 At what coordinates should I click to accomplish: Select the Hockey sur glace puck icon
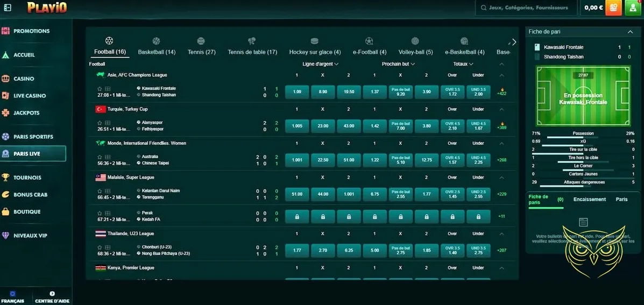click(315, 41)
